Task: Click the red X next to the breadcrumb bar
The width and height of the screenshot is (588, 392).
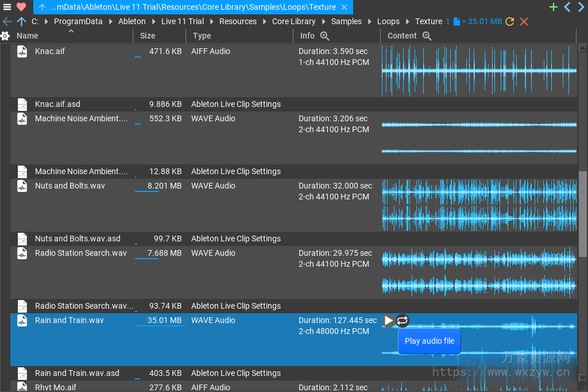Action: pyautogui.click(x=524, y=21)
